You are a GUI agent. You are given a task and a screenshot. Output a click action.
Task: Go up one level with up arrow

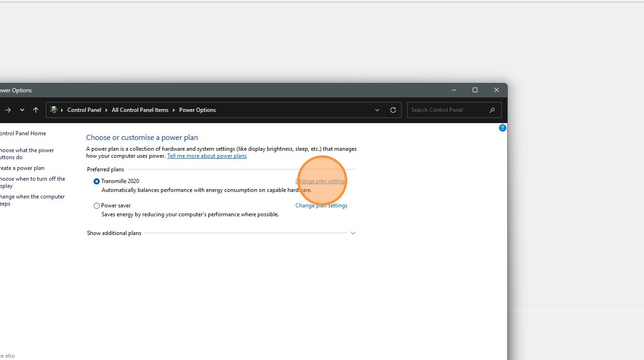pos(36,110)
